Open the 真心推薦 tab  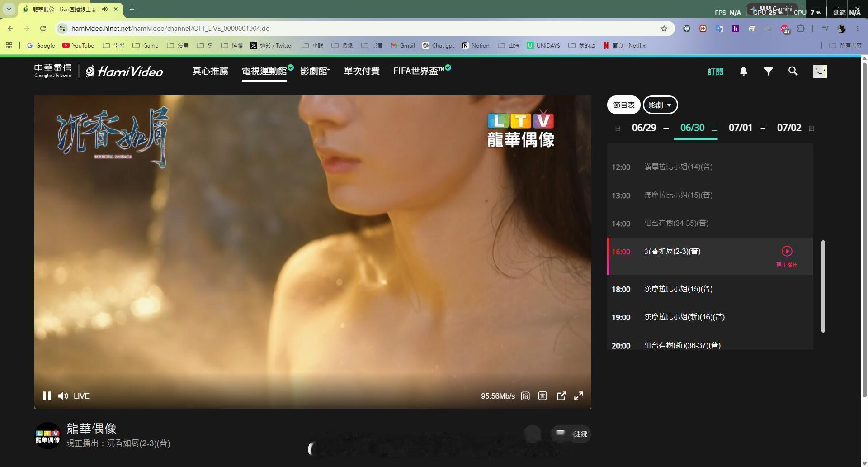tap(210, 71)
